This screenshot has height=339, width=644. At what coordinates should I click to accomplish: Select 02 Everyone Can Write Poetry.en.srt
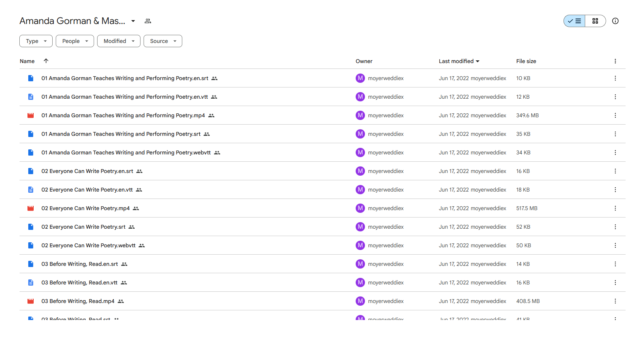(322, 171)
